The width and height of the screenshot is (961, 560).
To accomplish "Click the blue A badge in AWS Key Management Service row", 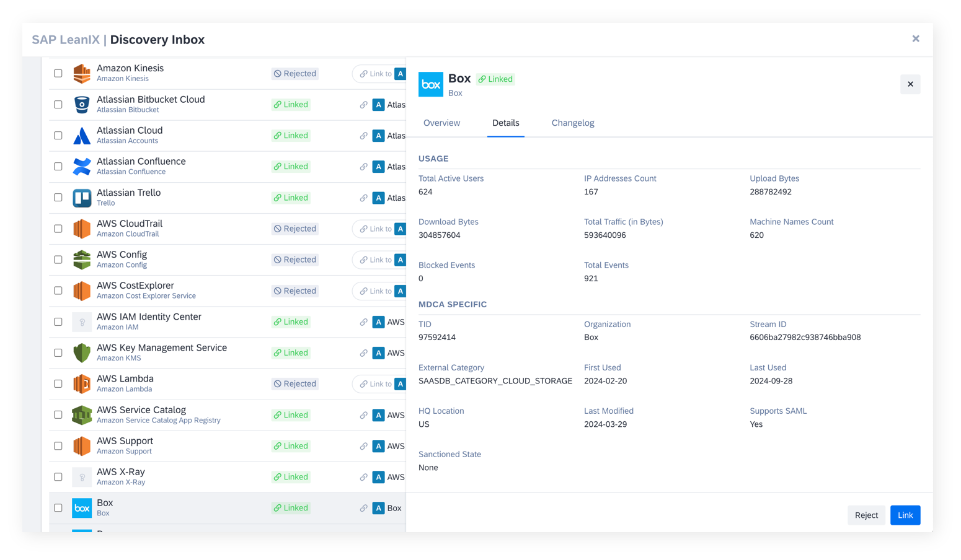I will [x=378, y=353].
